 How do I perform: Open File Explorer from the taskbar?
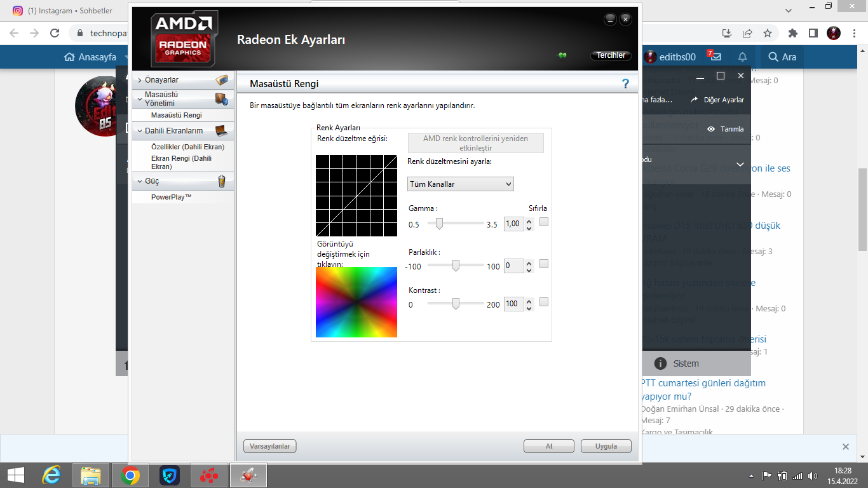click(x=91, y=475)
